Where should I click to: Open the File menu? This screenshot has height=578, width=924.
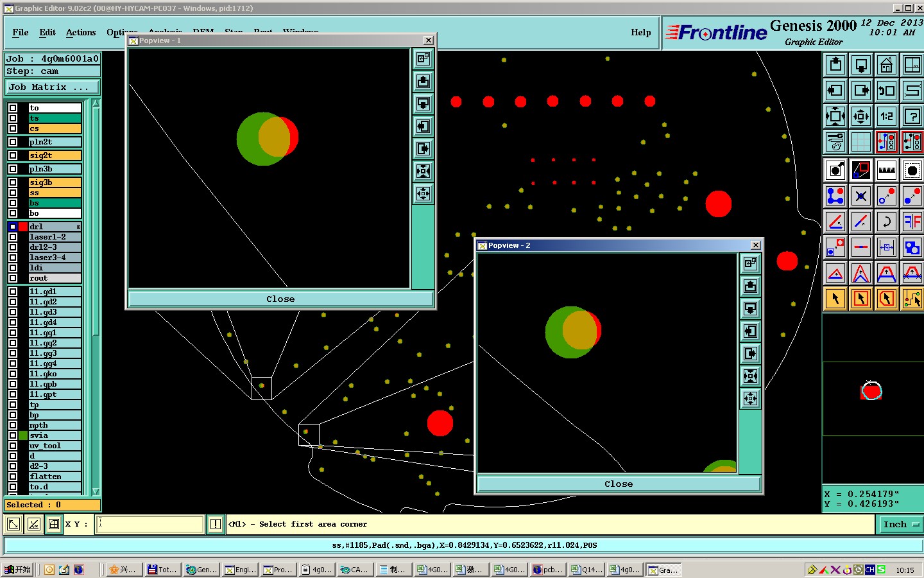[x=21, y=32]
